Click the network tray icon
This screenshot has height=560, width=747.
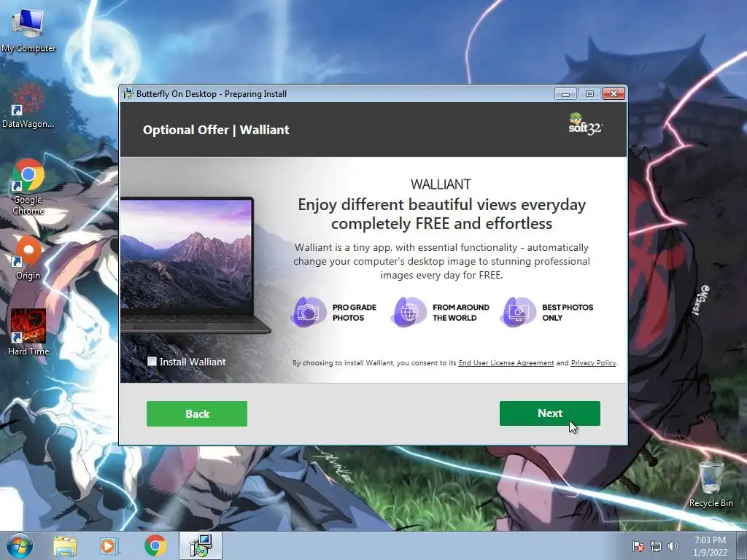pyautogui.click(x=656, y=546)
